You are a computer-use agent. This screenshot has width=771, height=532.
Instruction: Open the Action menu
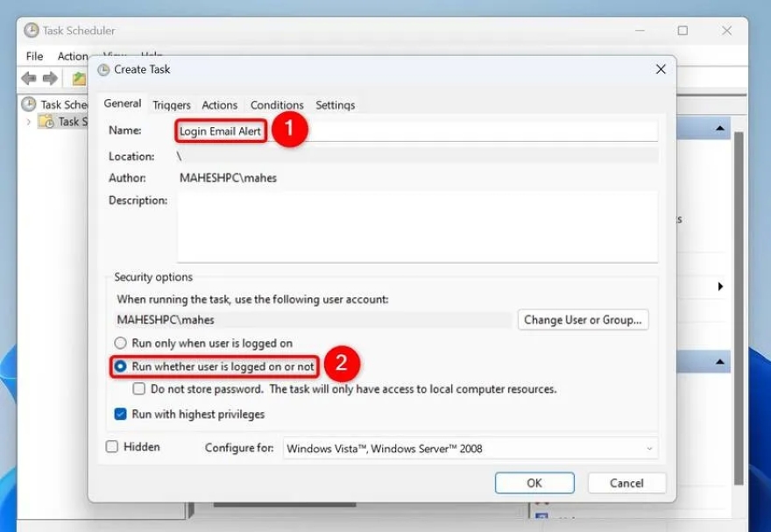[x=74, y=55]
